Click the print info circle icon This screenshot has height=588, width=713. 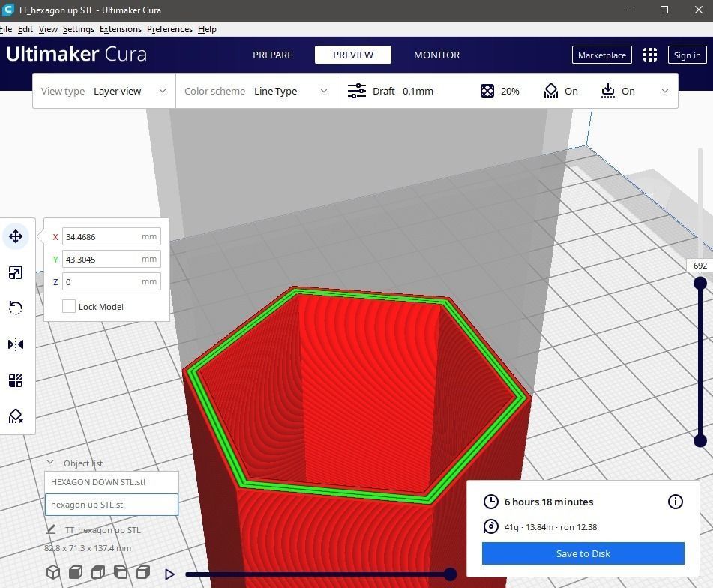(x=676, y=502)
